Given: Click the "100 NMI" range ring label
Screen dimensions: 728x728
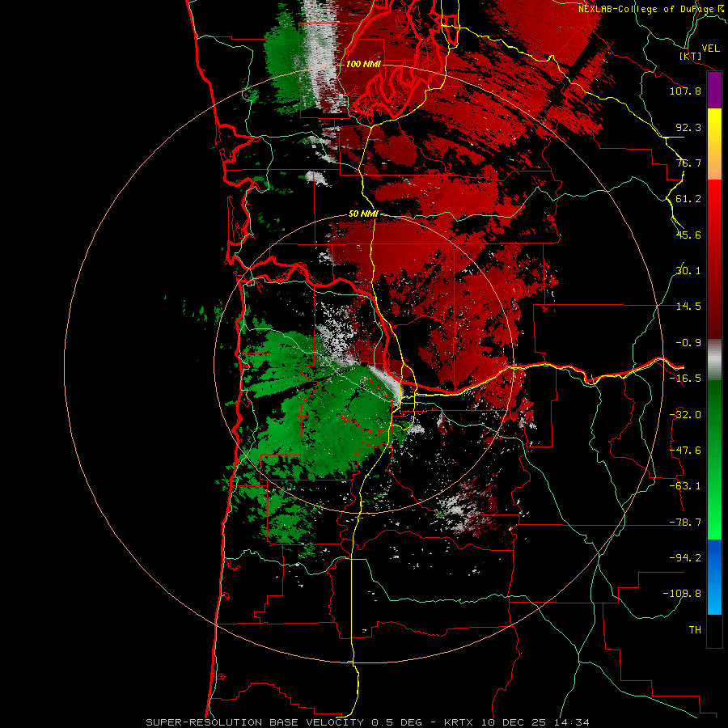Looking at the screenshot, I should [x=363, y=64].
